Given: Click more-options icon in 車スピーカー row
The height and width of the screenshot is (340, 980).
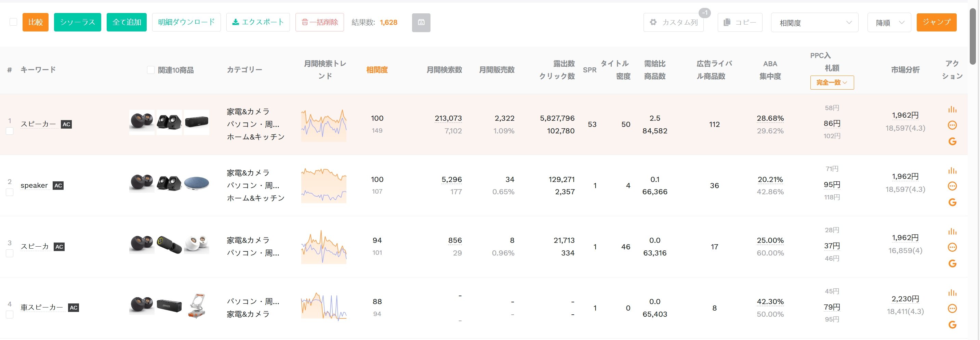Looking at the screenshot, I should click(952, 309).
